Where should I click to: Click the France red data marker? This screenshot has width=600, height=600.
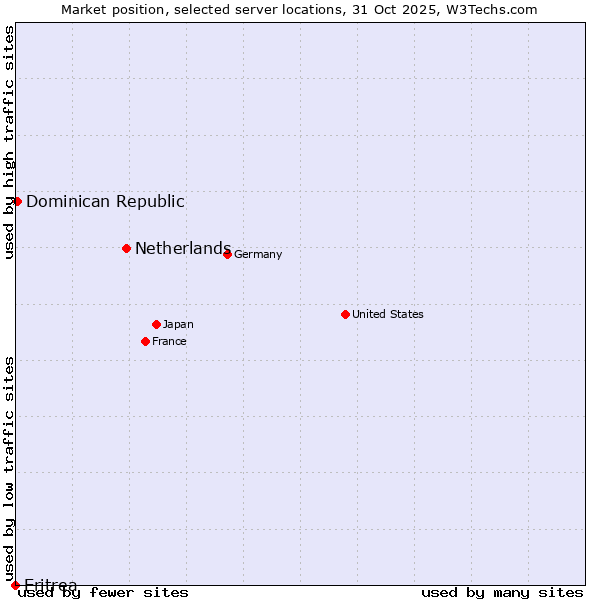pos(145,341)
